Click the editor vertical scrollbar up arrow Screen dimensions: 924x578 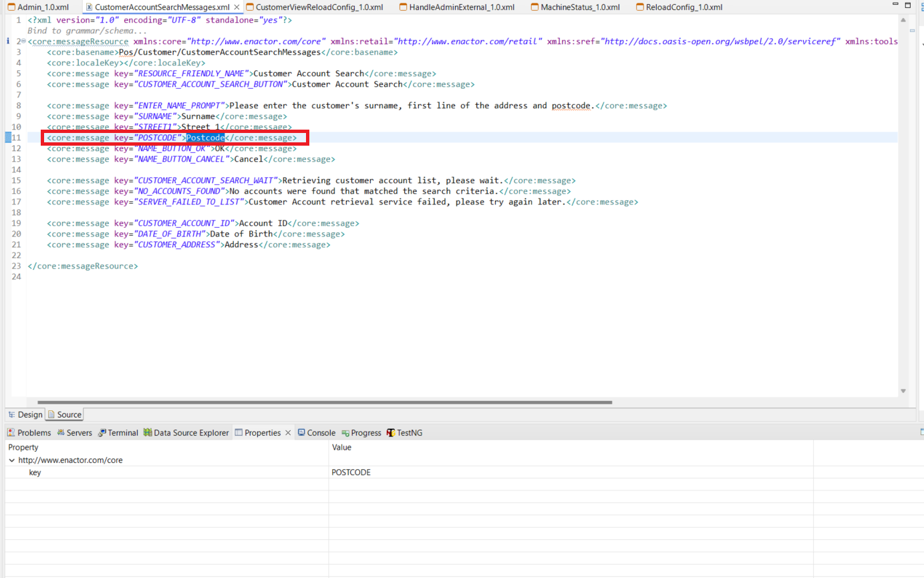(903, 19)
